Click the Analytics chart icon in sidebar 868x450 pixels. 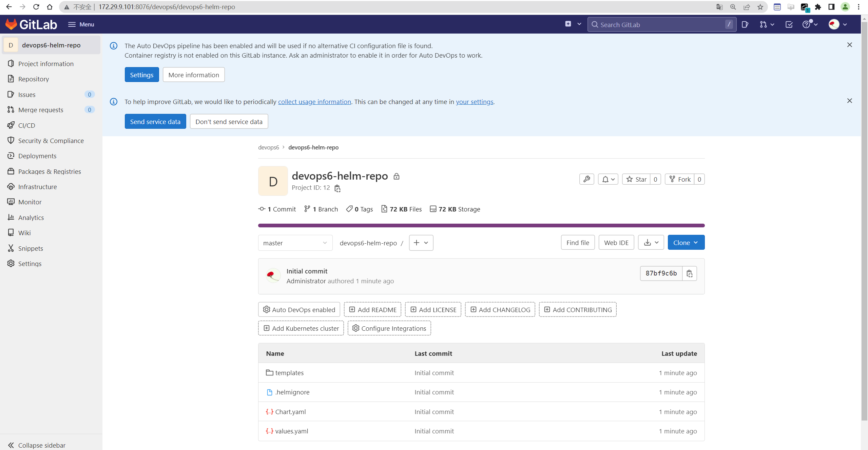click(11, 217)
